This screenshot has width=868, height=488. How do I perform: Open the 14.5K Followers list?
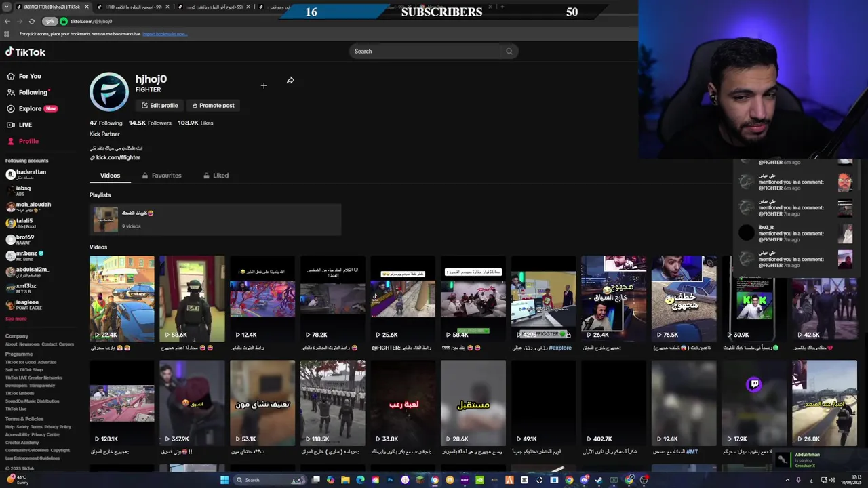(150, 123)
